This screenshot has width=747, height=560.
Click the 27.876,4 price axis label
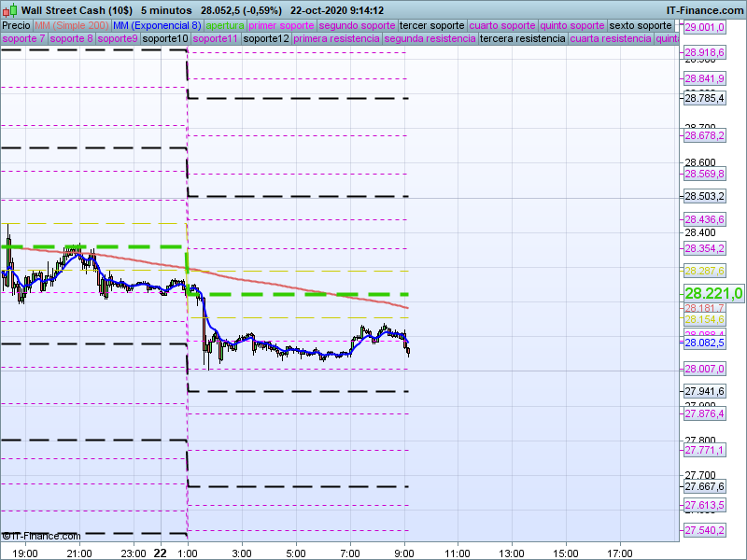tap(705, 413)
